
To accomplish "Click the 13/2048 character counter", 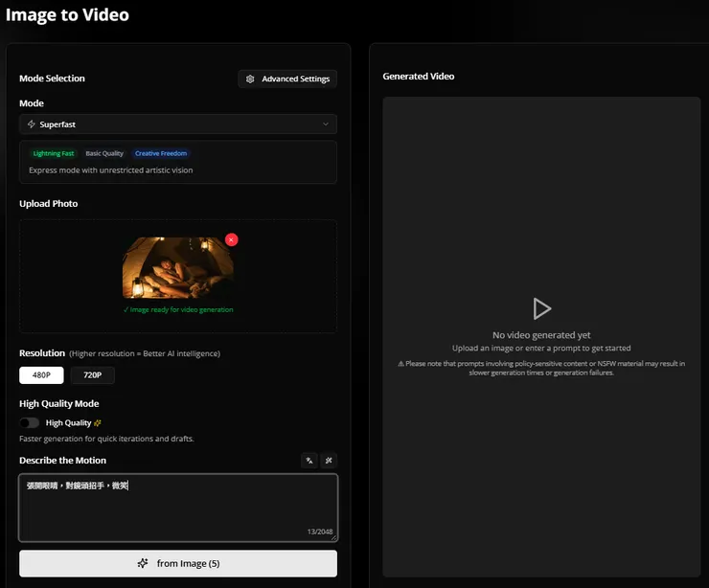I will point(320,531).
